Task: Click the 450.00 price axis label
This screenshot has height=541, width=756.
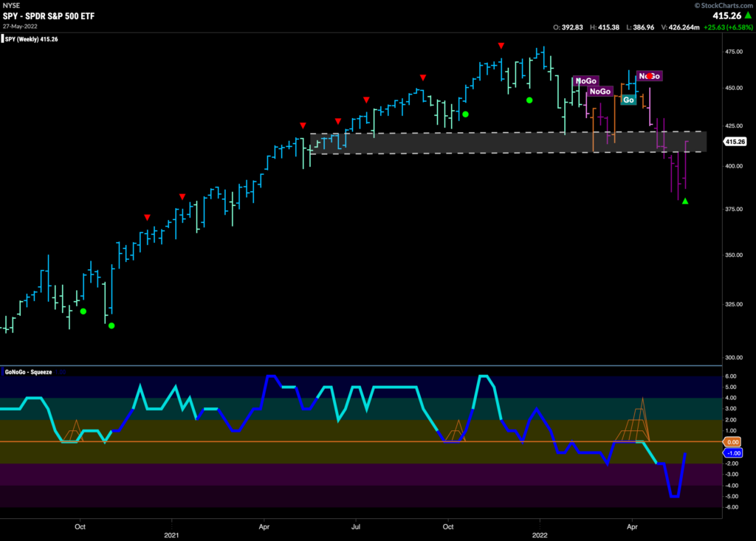Action: click(734, 88)
